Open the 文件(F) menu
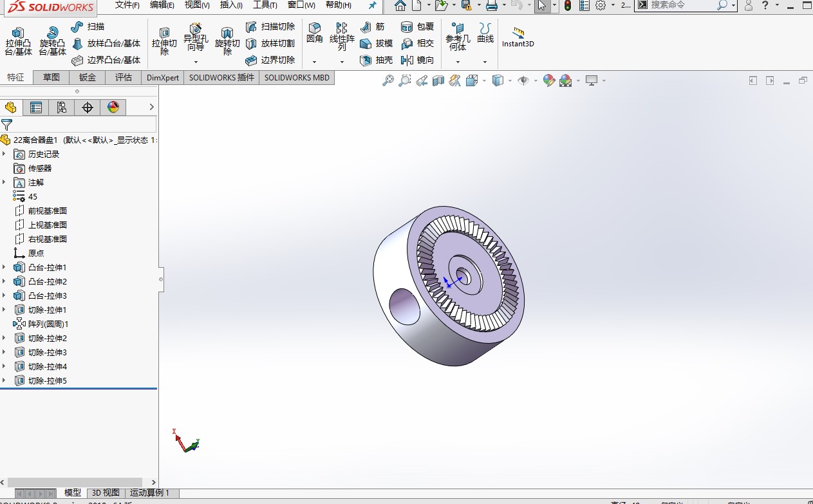Screen dimensions: 813x504 [127, 5]
